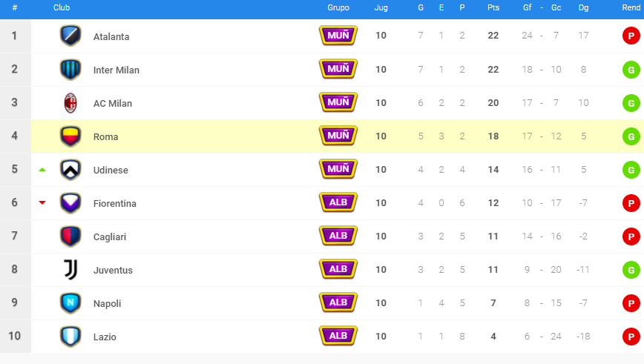This screenshot has height=364, width=644.
Task: Sort table by Pts column header
Action: [493, 7]
